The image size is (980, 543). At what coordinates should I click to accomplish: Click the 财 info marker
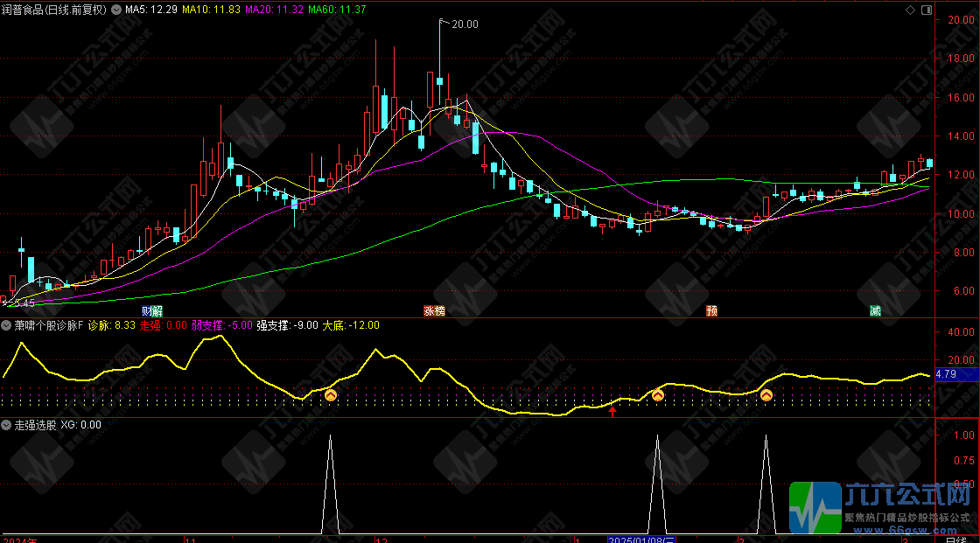(x=146, y=310)
